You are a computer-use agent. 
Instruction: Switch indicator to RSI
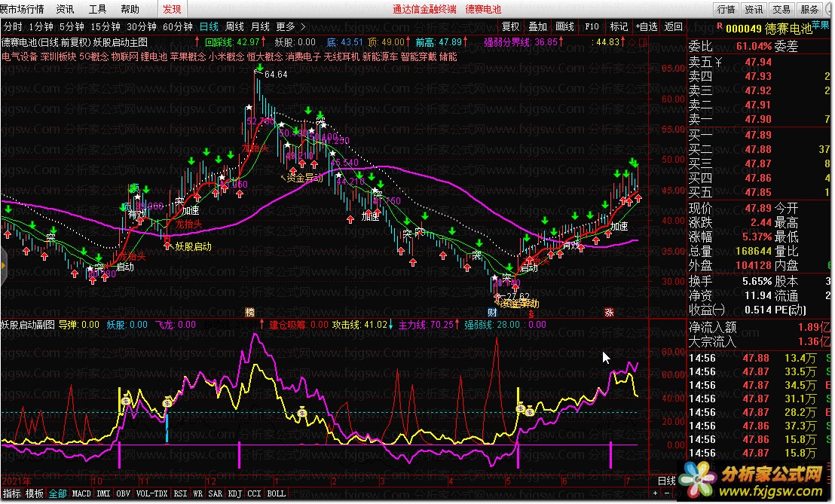(x=181, y=494)
